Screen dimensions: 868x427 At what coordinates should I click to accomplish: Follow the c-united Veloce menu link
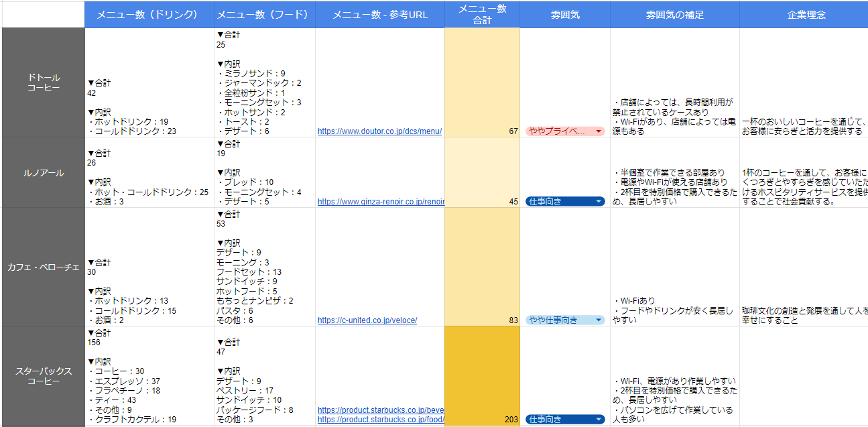367,320
